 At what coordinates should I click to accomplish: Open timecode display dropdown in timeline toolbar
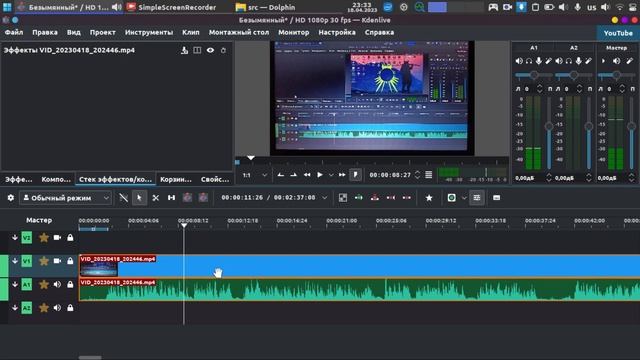[324, 198]
